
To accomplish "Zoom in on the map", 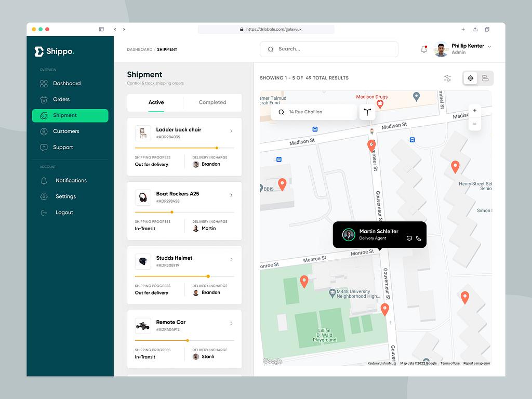I will (475, 111).
